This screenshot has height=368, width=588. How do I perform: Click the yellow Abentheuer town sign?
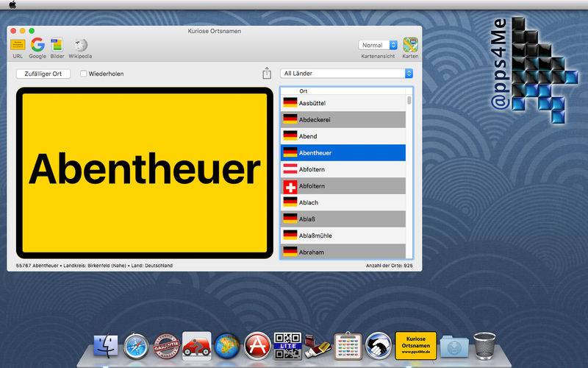pos(145,173)
